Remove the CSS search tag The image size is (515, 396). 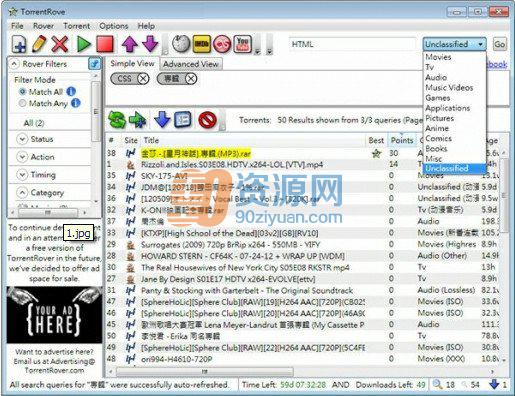[x=143, y=79]
